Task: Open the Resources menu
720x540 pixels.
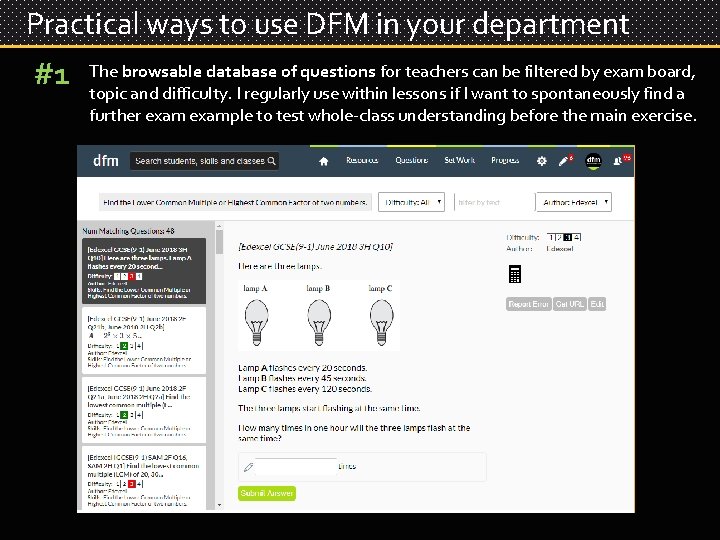Action: coord(362,160)
